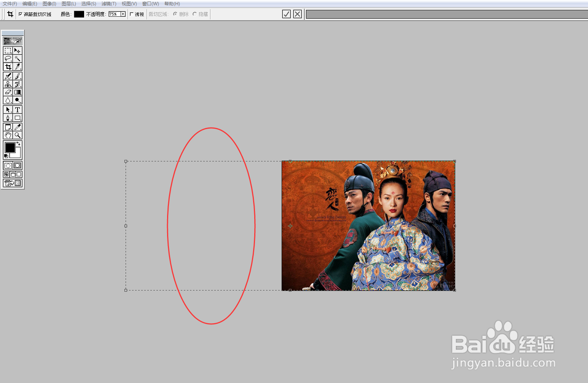
Task: Select the Move tool
Action: tap(18, 51)
